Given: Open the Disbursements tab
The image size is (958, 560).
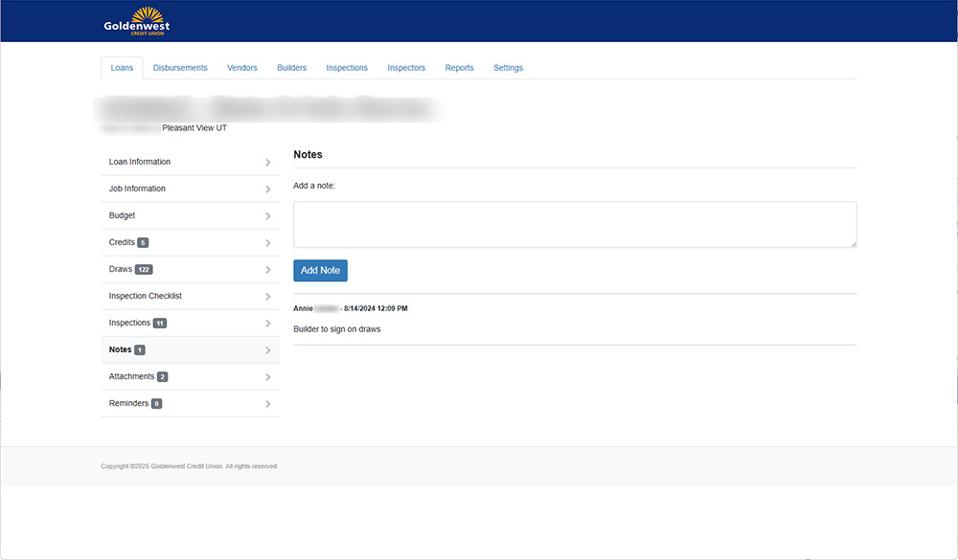Looking at the screenshot, I should pyautogui.click(x=180, y=68).
